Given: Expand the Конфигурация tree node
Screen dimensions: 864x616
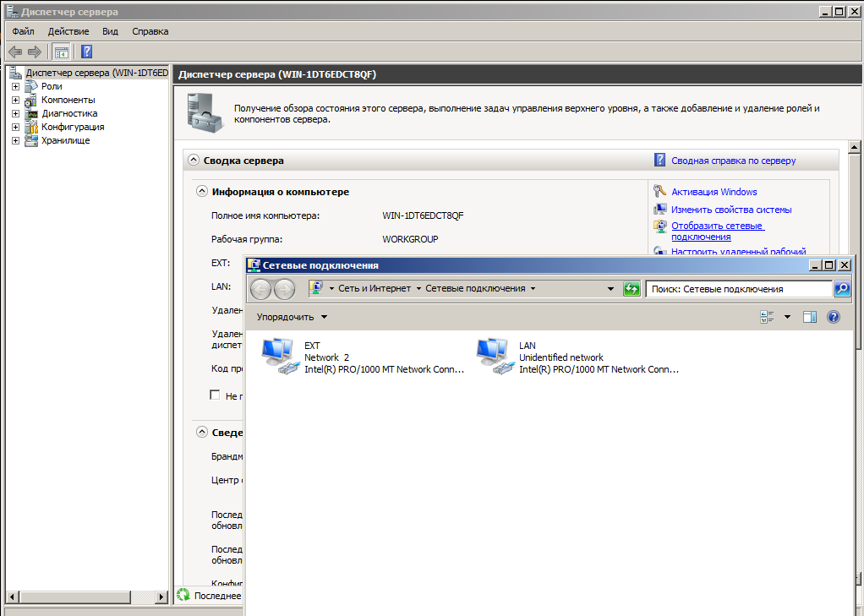Looking at the screenshot, I should tap(15, 127).
